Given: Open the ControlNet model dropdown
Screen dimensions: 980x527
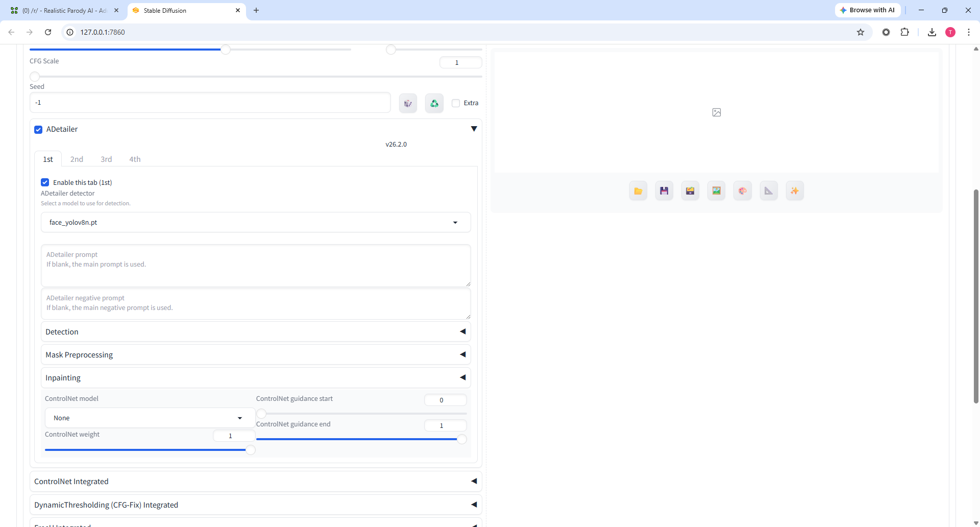Looking at the screenshot, I should pos(150,418).
